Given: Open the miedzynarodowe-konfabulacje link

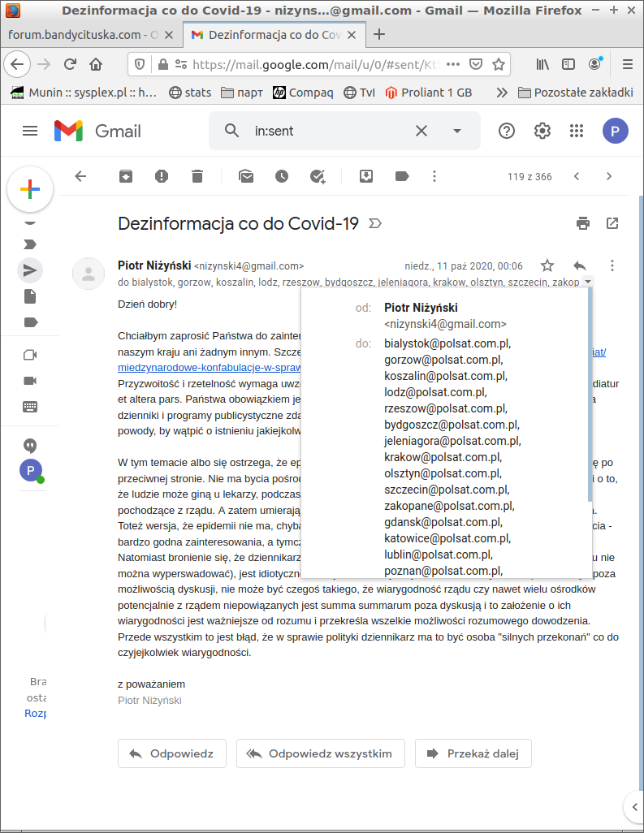Looking at the screenshot, I should (x=210, y=367).
